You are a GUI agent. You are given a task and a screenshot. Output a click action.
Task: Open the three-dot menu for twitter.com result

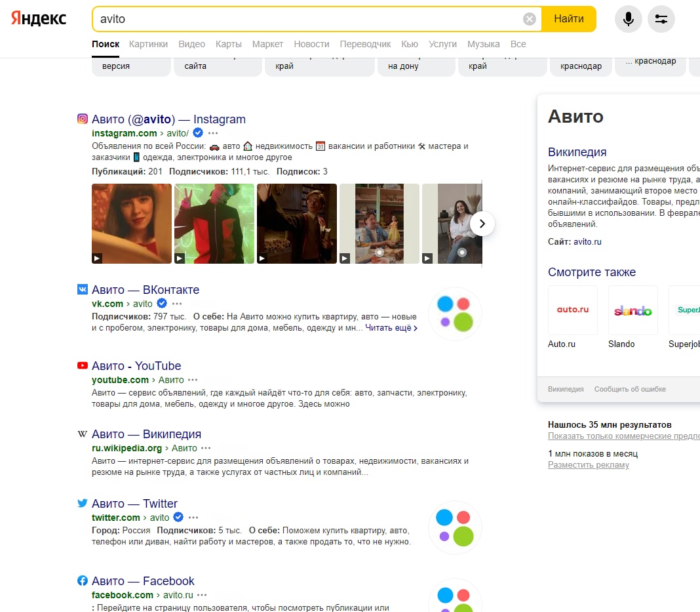pyautogui.click(x=193, y=518)
